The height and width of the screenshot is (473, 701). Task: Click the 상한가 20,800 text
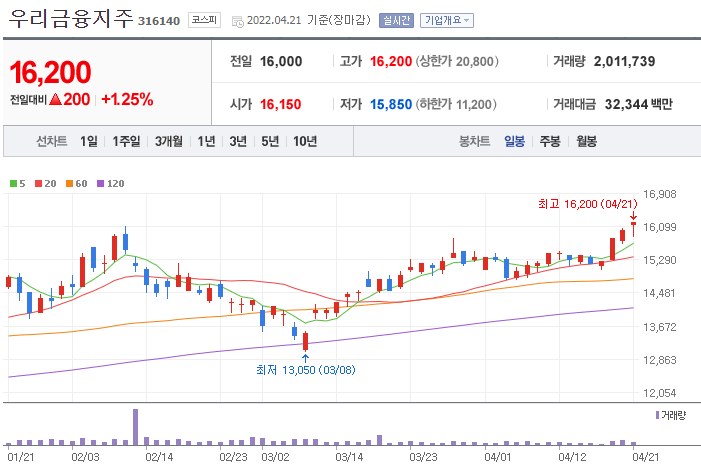457,61
